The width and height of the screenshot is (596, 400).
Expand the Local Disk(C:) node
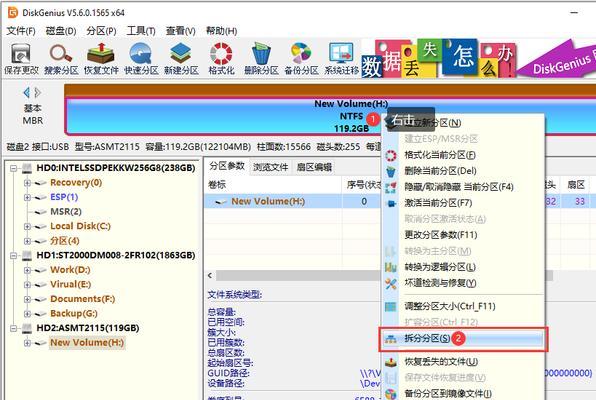point(27,227)
